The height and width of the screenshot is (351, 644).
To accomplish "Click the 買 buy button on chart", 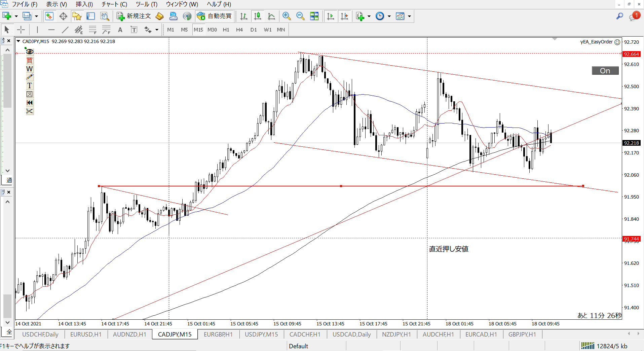I will (x=30, y=60).
